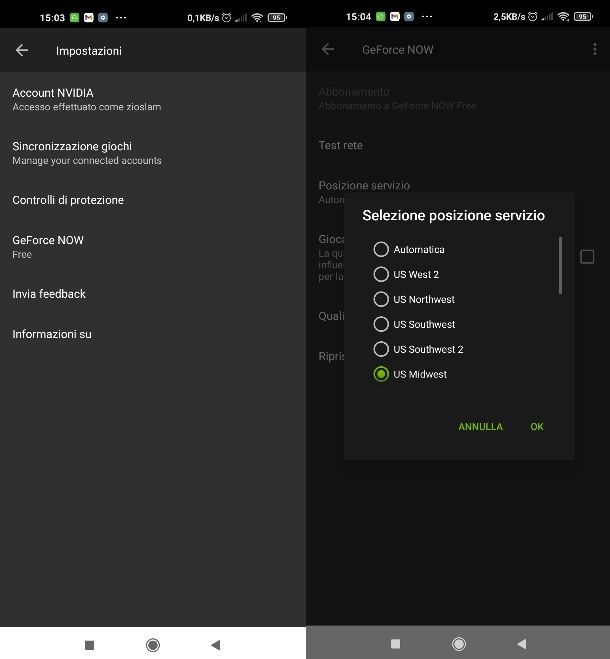Tap Gmail notification icon in left status bar

tap(89, 18)
